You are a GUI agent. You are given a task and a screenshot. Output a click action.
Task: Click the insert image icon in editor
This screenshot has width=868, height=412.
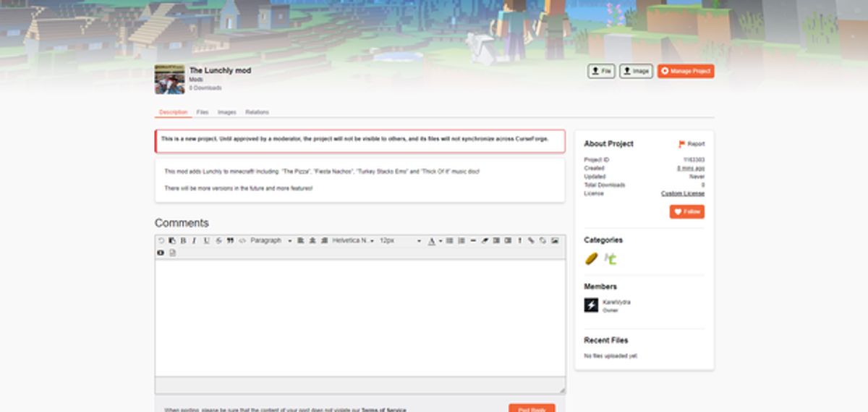[555, 240]
